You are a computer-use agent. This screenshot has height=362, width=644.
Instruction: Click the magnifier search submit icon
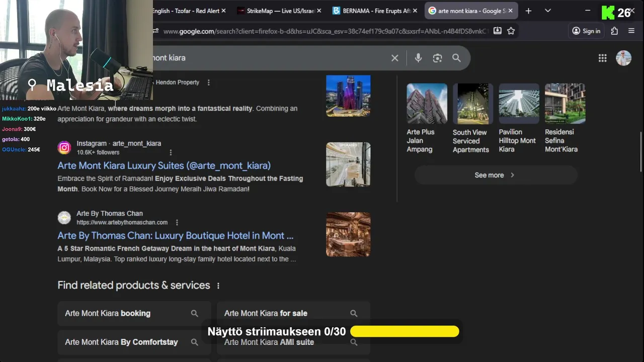[456, 58]
